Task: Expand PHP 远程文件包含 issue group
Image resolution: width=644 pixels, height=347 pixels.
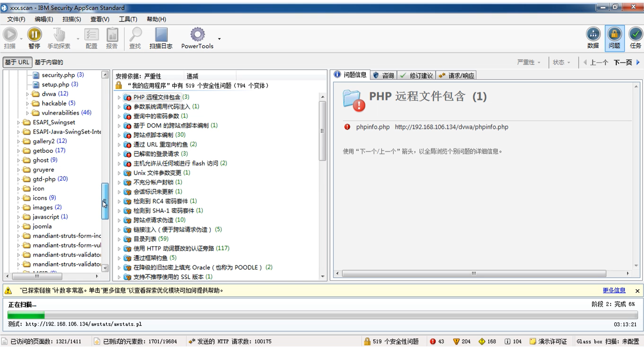Action: (x=119, y=97)
